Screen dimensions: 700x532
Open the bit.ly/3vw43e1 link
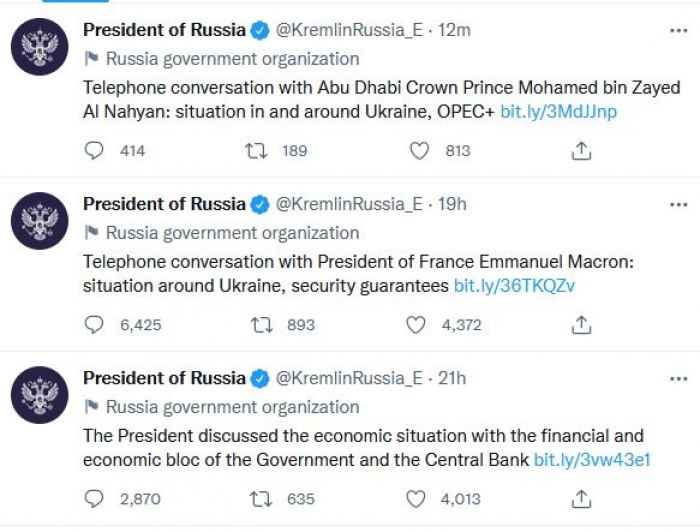click(592, 460)
